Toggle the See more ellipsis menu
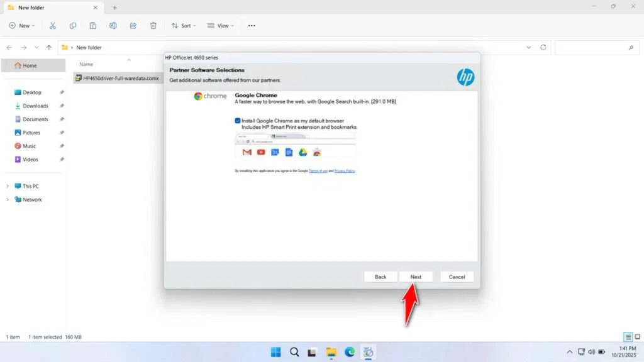The width and height of the screenshot is (644, 362). click(x=252, y=25)
